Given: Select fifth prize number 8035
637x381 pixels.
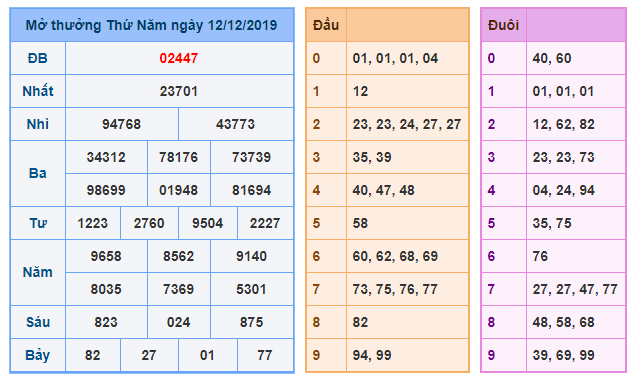Looking at the screenshot, I should pyautogui.click(x=106, y=289).
